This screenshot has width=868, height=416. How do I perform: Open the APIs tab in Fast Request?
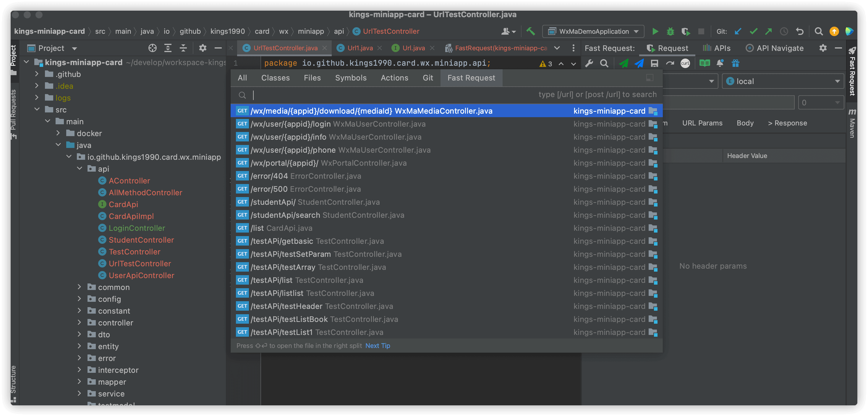point(717,48)
